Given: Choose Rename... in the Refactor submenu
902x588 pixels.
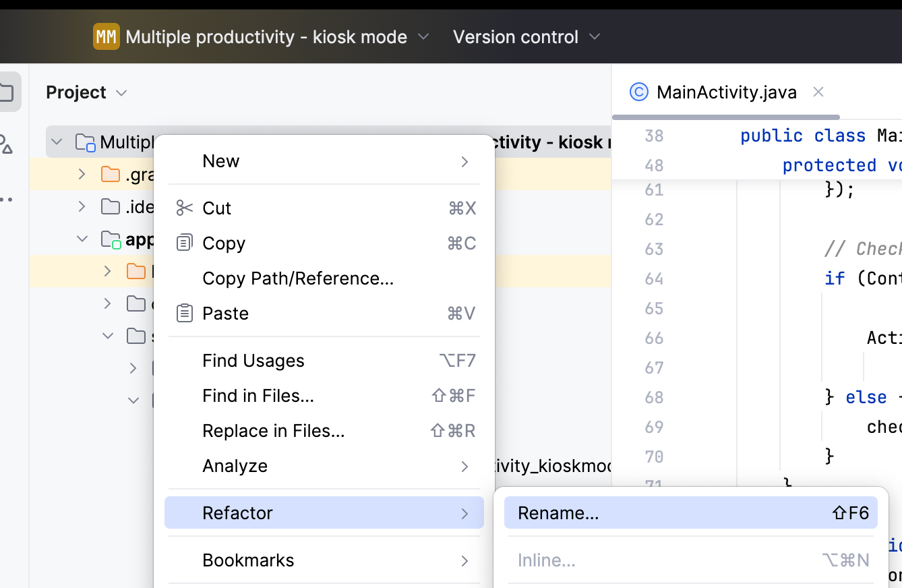Looking at the screenshot, I should coord(691,513).
